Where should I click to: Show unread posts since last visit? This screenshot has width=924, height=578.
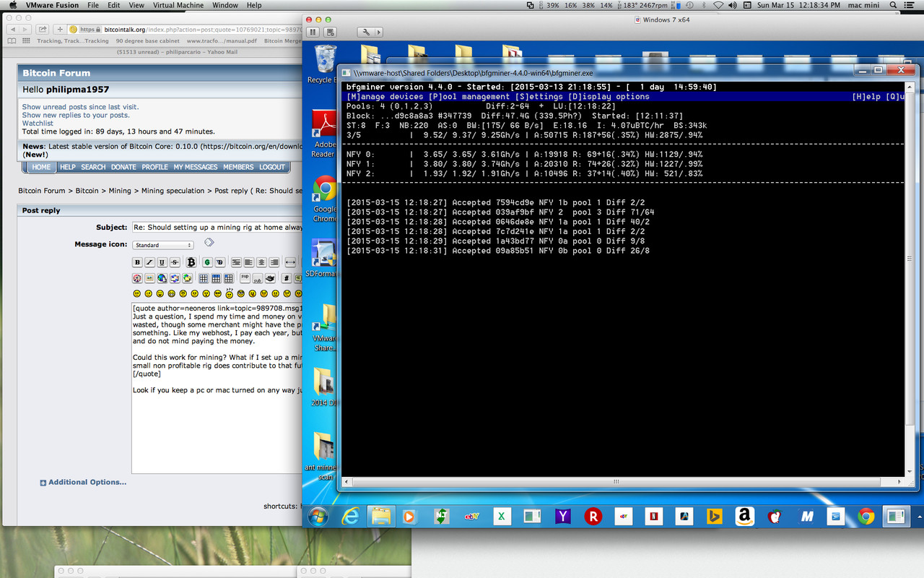(80, 107)
